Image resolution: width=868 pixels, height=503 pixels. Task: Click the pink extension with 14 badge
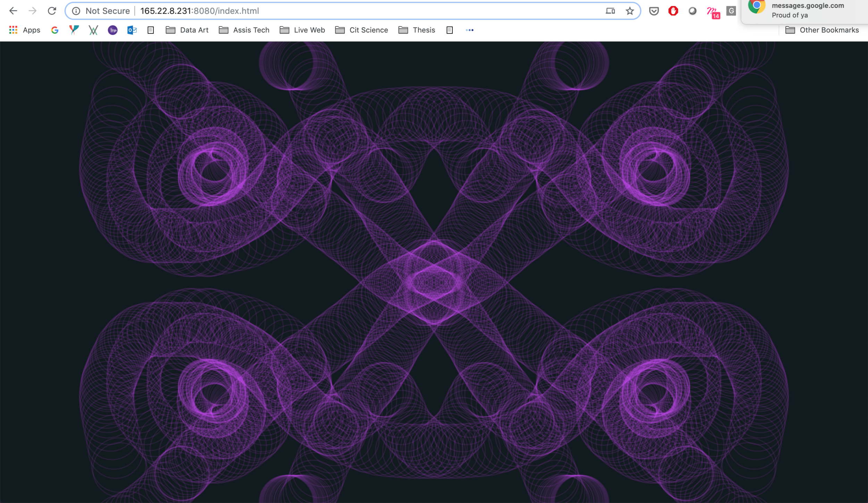[x=712, y=12]
